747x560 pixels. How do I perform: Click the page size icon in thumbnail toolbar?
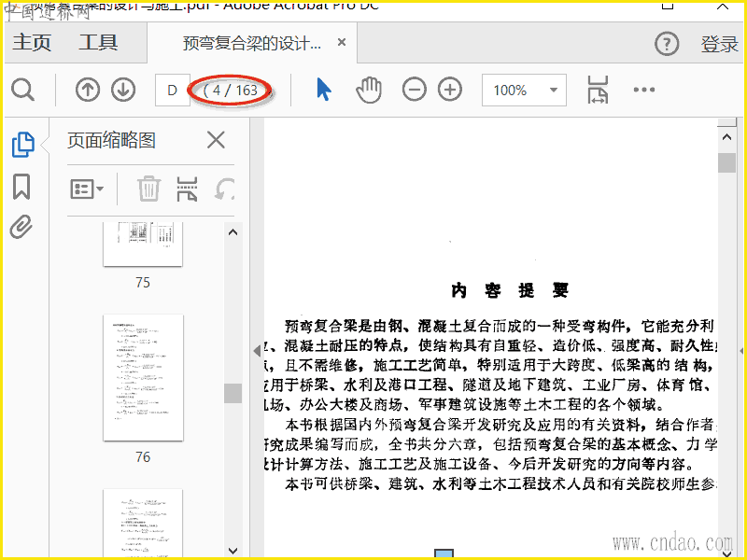click(x=187, y=189)
